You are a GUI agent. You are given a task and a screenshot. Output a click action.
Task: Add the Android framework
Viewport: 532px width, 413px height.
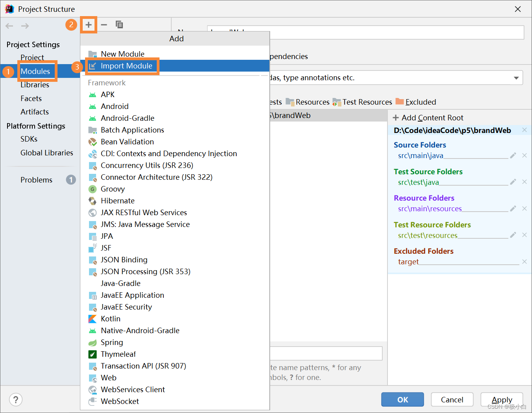point(175,106)
